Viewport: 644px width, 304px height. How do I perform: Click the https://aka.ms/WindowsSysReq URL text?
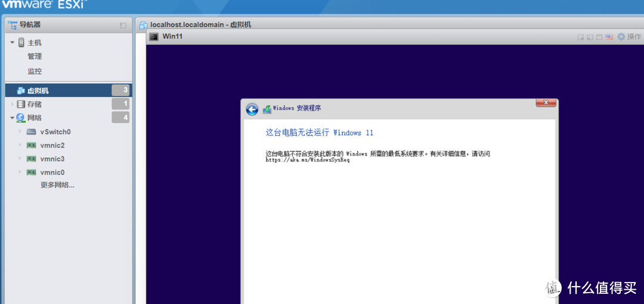pyautogui.click(x=307, y=160)
